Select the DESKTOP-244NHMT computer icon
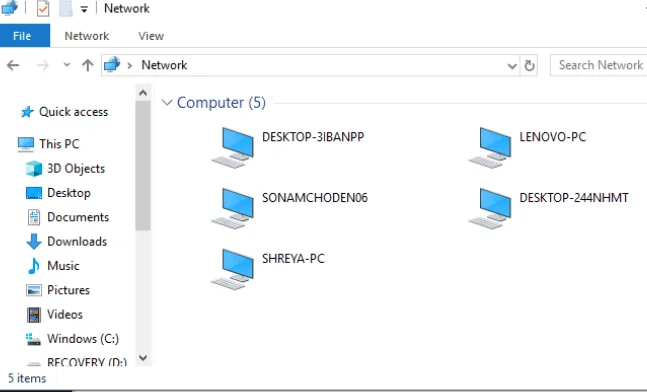The width and height of the screenshot is (647, 392). pyautogui.click(x=491, y=209)
